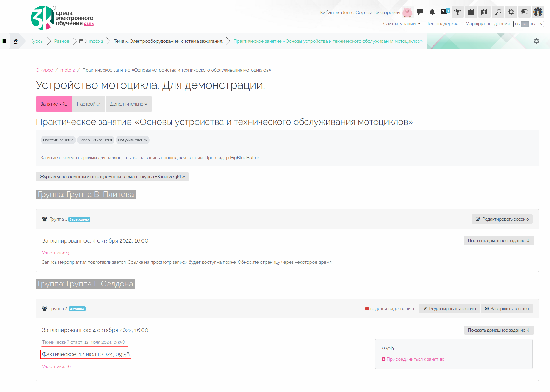Click Присоединиться к занятию link
Screen dimensions: 550x392
[x=415, y=359]
